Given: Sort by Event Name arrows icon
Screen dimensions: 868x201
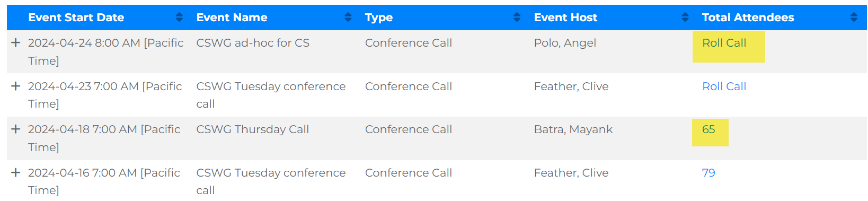Looking at the screenshot, I should (x=348, y=18).
